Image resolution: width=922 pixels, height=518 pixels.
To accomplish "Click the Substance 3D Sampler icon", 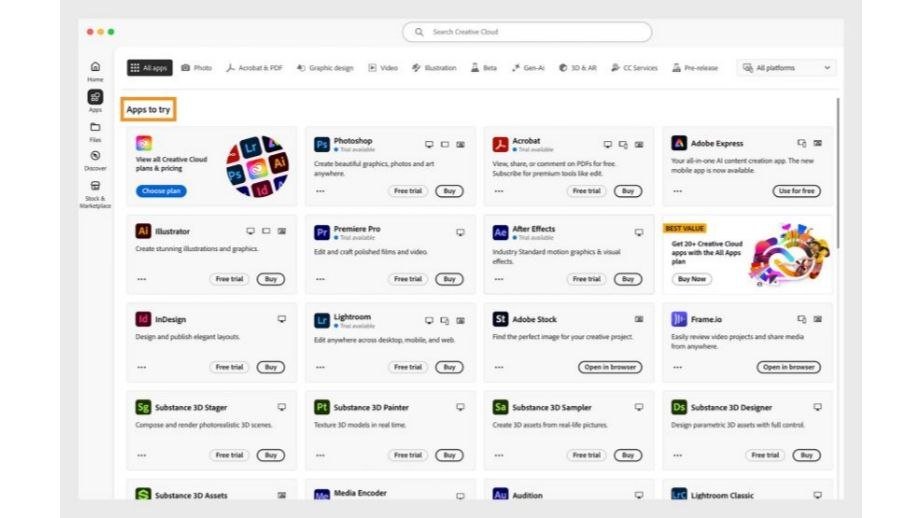I will tap(500, 407).
